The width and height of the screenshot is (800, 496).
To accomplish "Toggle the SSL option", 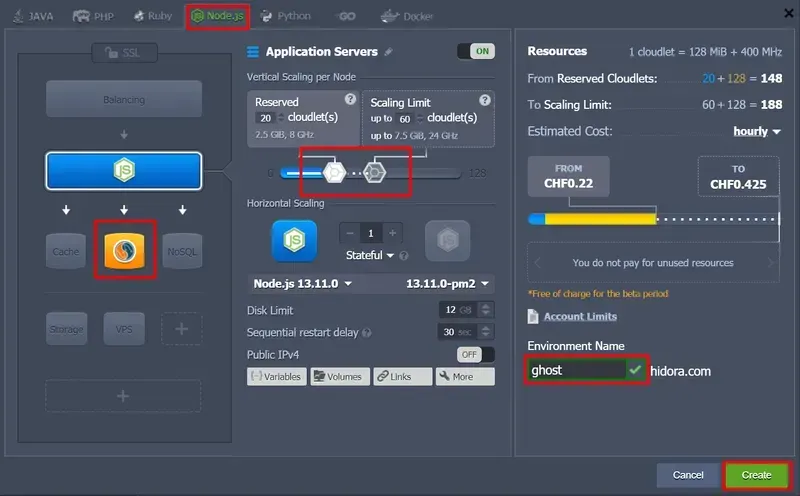I will coord(124,52).
